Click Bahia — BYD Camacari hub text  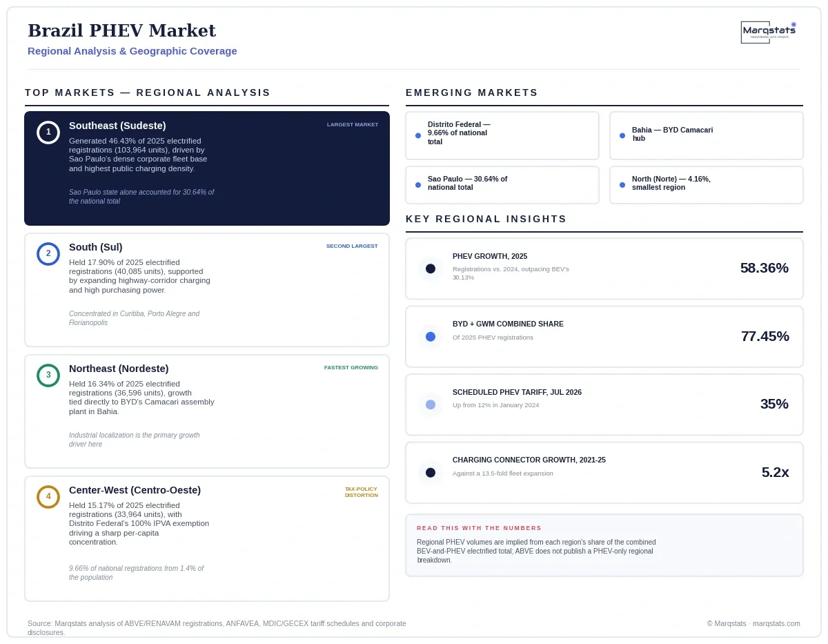coord(673,134)
